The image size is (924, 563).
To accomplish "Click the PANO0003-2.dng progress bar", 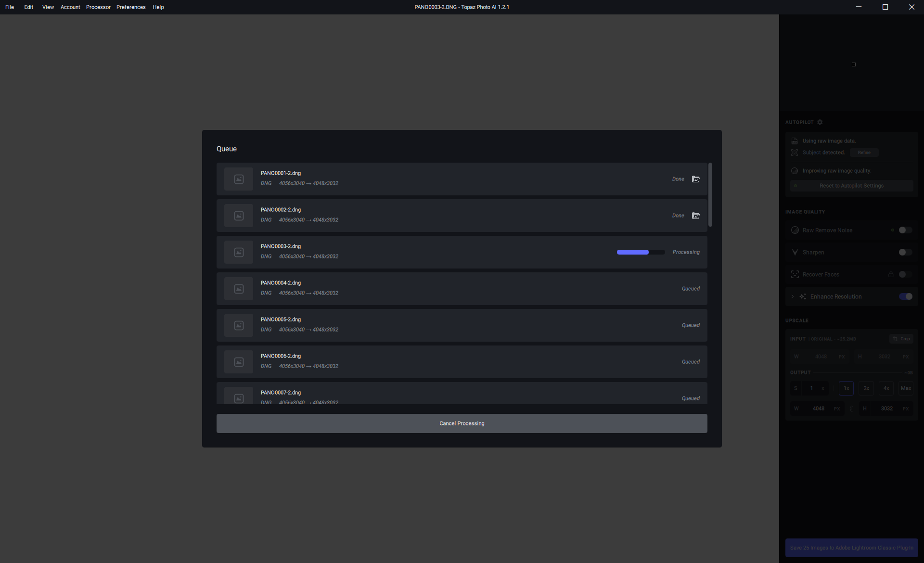I will coord(641,252).
